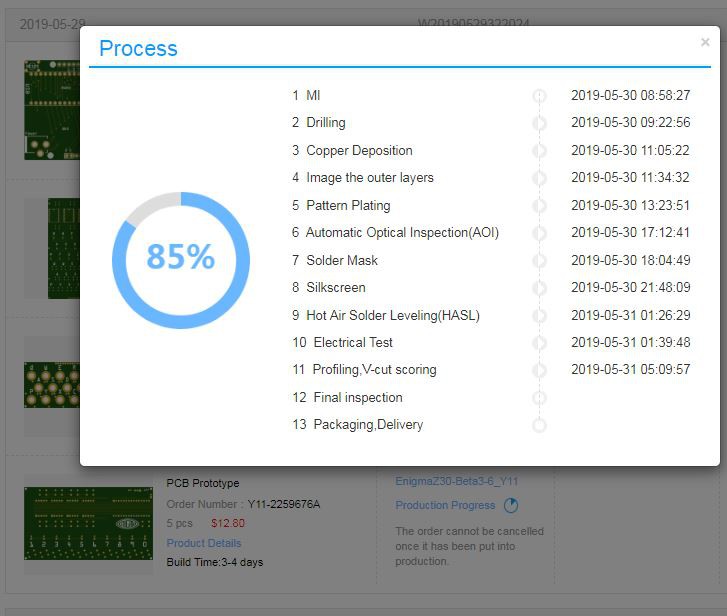Select '11 Profiling,V-cut scoring' step label
Image resolution: width=727 pixels, height=616 pixels.
click(364, 370)
